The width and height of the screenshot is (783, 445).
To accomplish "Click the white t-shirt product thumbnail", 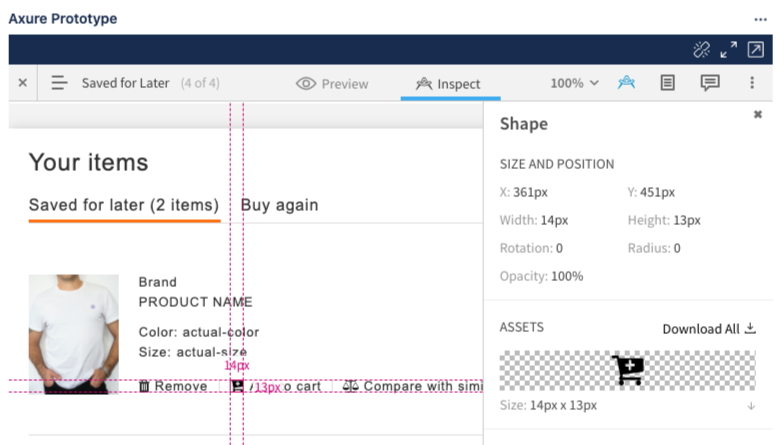I will [x=74, y=334].
